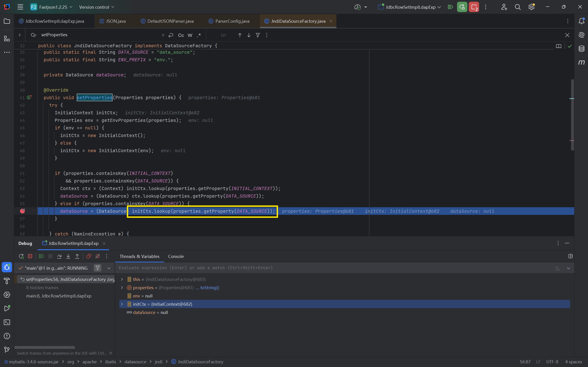The width and height of the screenshot is (588, 367).
Task: Click Step Out in debug toolbar
Action: click(77, 256)
